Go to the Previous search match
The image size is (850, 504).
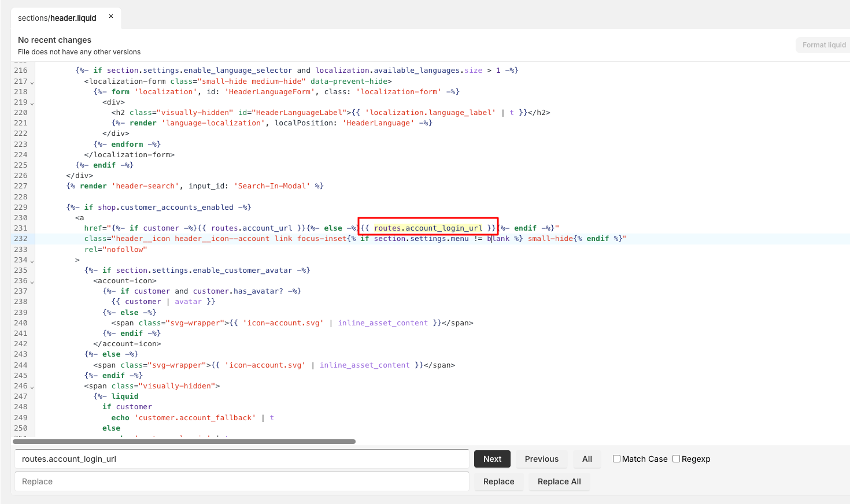(541, 459)
